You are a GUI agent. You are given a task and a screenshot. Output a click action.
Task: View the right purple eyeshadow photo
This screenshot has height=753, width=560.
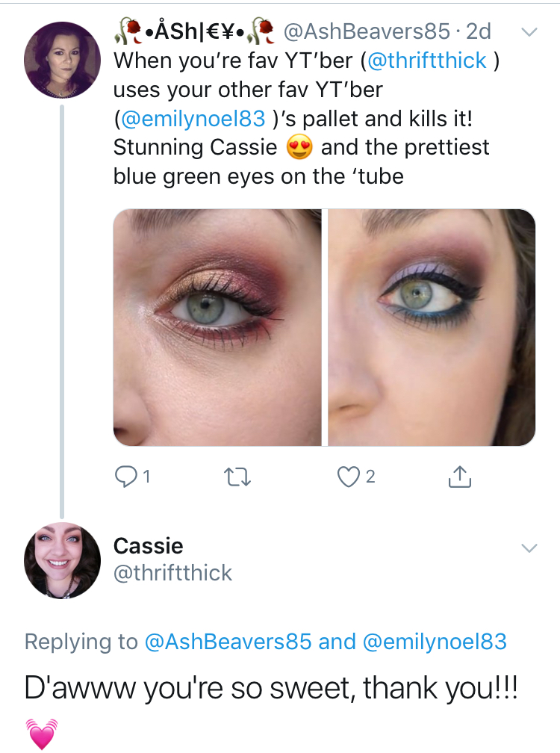click(x=432, y=327)
